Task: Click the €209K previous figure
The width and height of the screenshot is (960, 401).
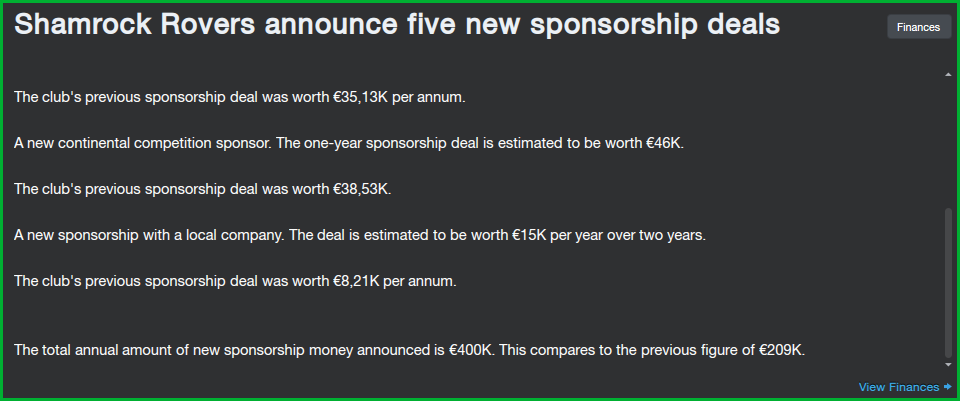Action: (780, 350)
